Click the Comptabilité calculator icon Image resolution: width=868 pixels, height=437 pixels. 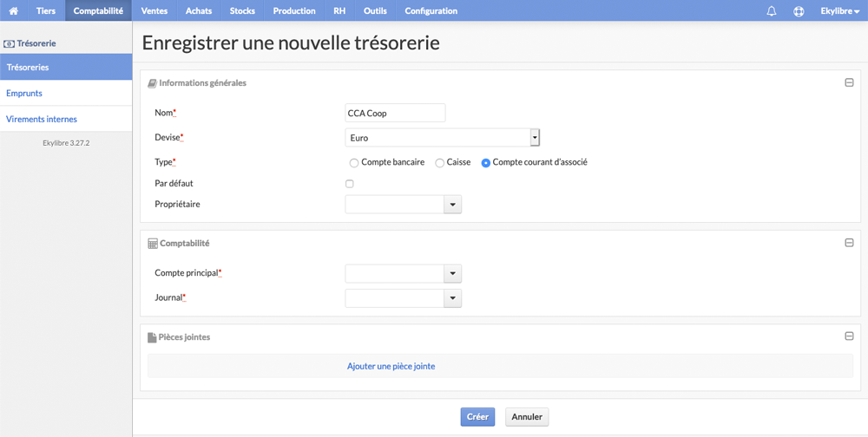(153, 244)
